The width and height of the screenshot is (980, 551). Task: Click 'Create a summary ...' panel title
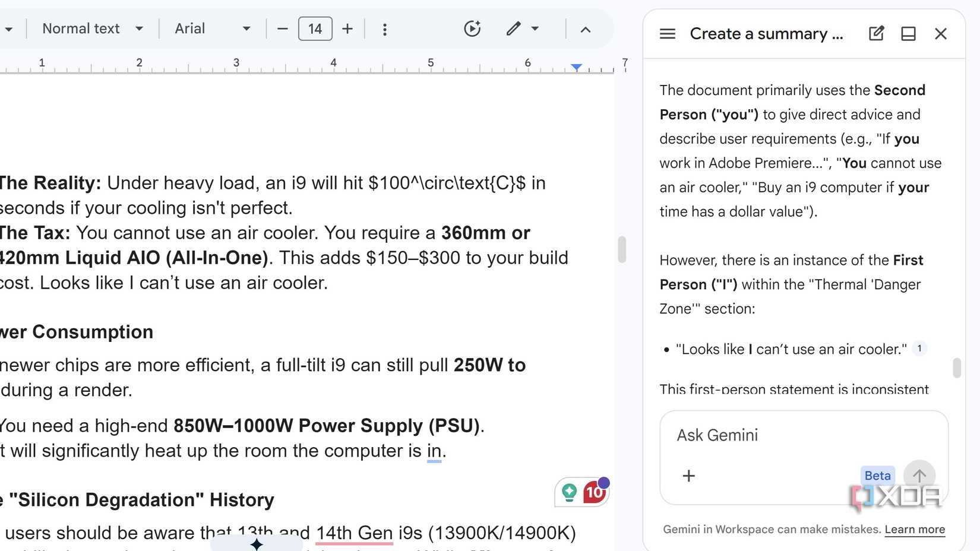pyautogui.click(x=766, y=34)
